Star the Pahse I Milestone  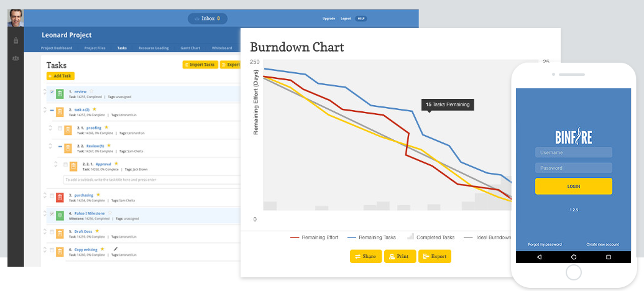point(109,213)
